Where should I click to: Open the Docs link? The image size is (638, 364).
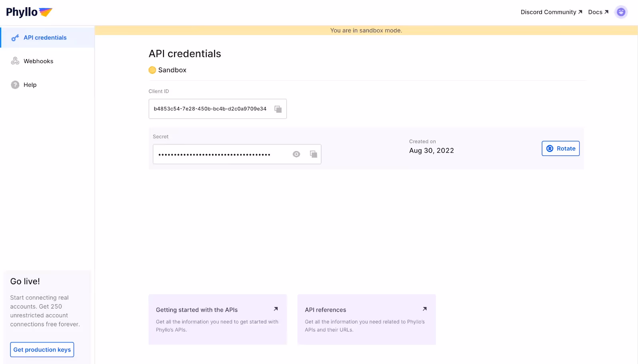598,12
